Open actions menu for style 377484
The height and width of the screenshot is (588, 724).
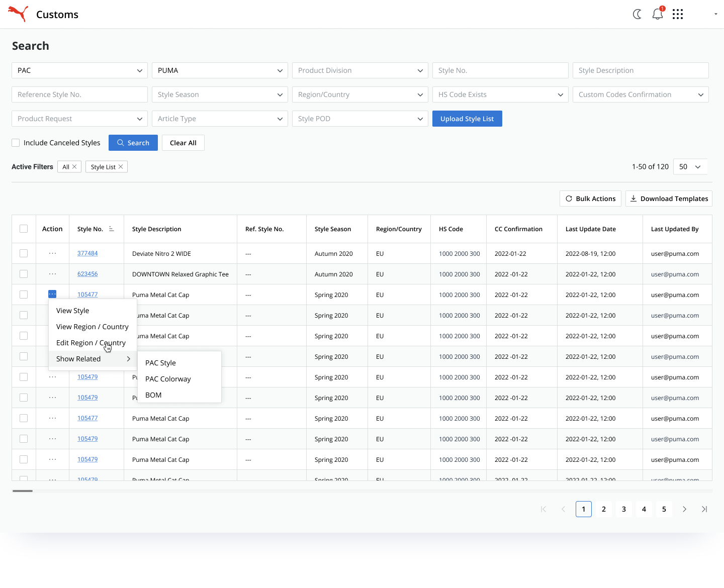point(52,253)
